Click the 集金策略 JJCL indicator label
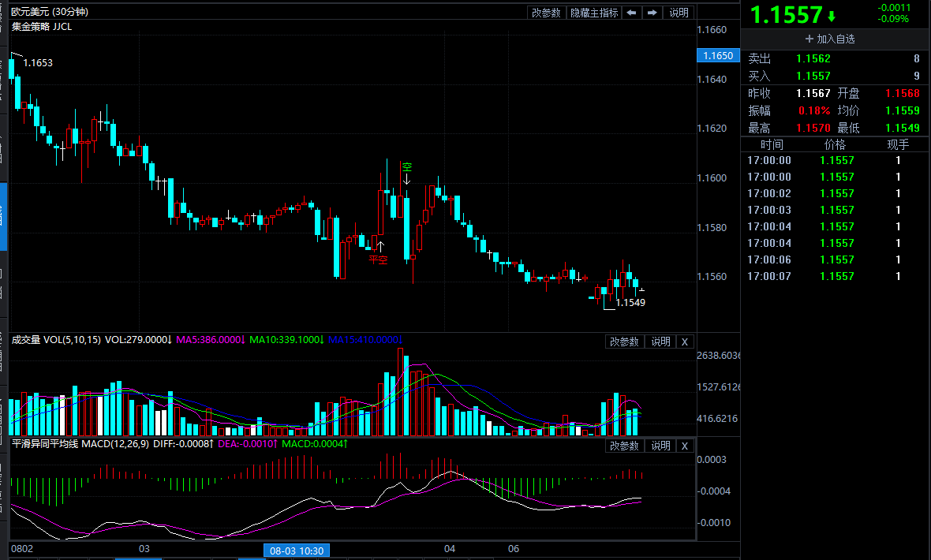This screenshot has width=931, height=560. tap(42, 27)
